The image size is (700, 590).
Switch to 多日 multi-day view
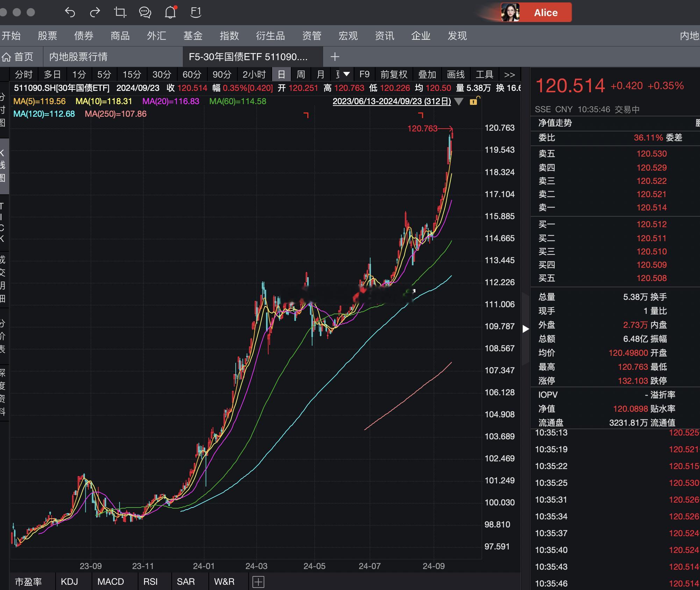click(x=52, y=74)
